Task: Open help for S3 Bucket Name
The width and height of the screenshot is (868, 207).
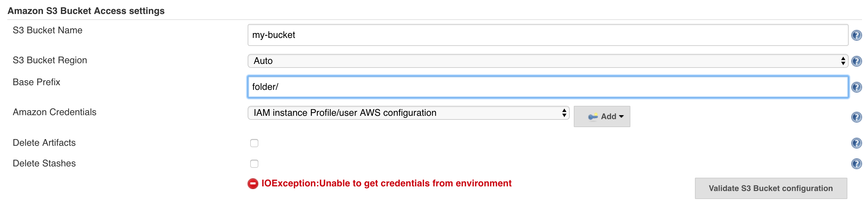Action: [856, 35]
